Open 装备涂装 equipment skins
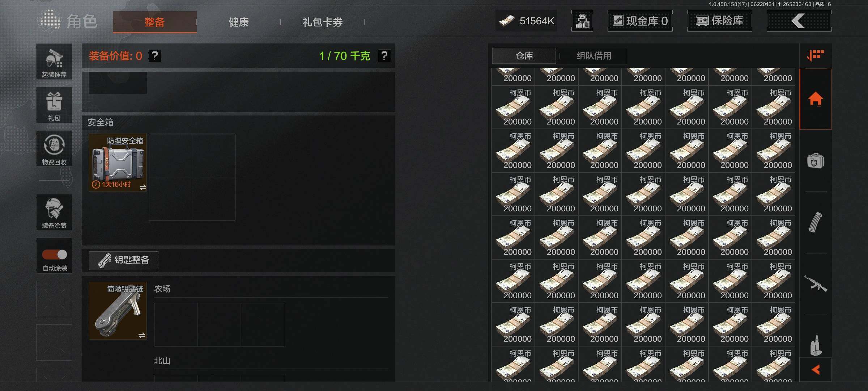Viewport: 868px width, 391px height. point(54,212)
